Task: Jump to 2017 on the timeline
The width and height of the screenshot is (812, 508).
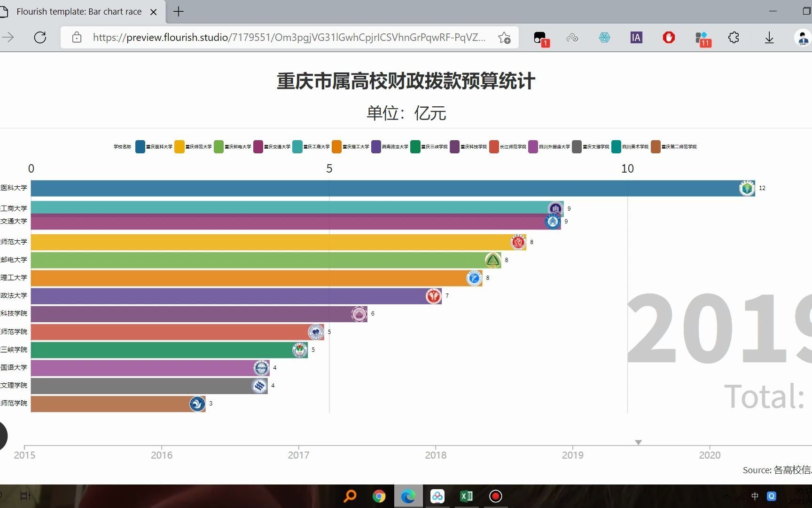Action: 298,455
